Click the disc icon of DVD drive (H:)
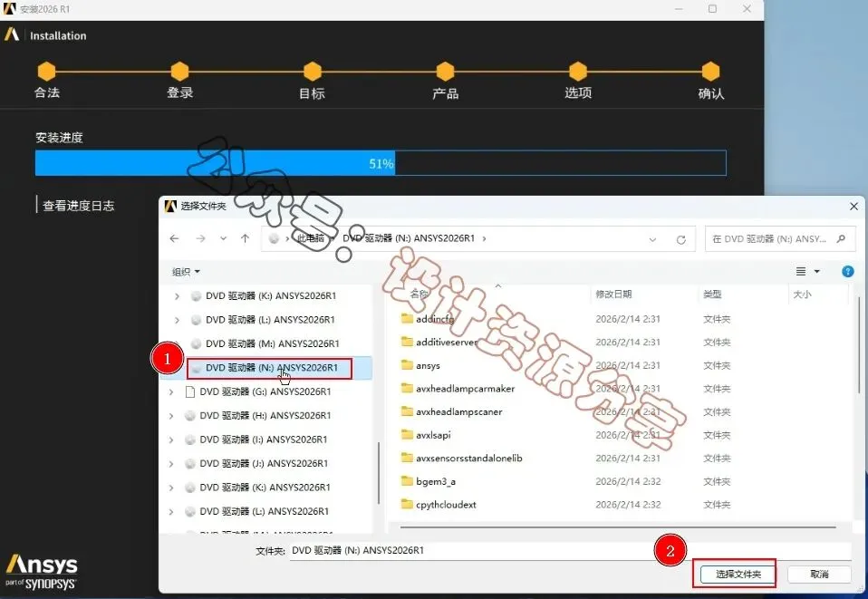 [x=190, y=416]
